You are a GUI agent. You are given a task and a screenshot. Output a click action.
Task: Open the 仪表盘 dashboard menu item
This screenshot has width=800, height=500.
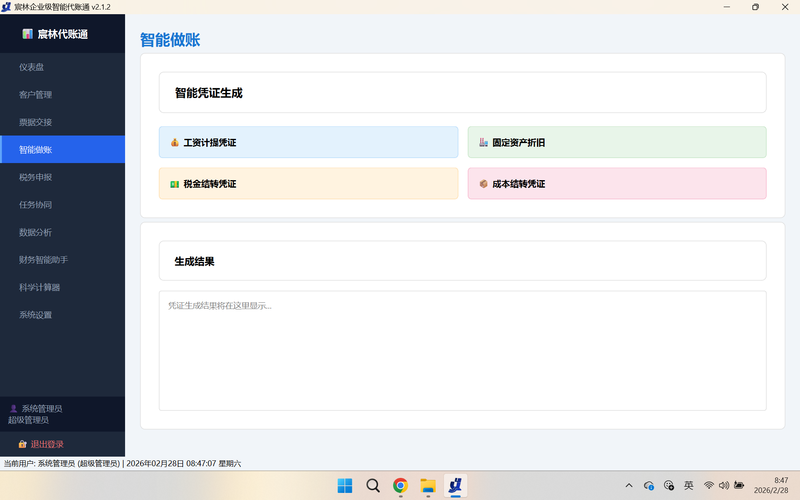[x=32, y=68]
